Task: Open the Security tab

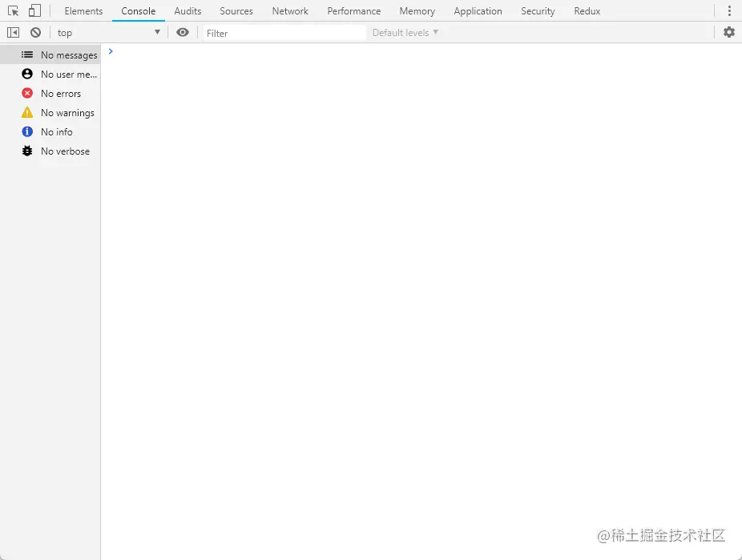Action: [538, 11]
